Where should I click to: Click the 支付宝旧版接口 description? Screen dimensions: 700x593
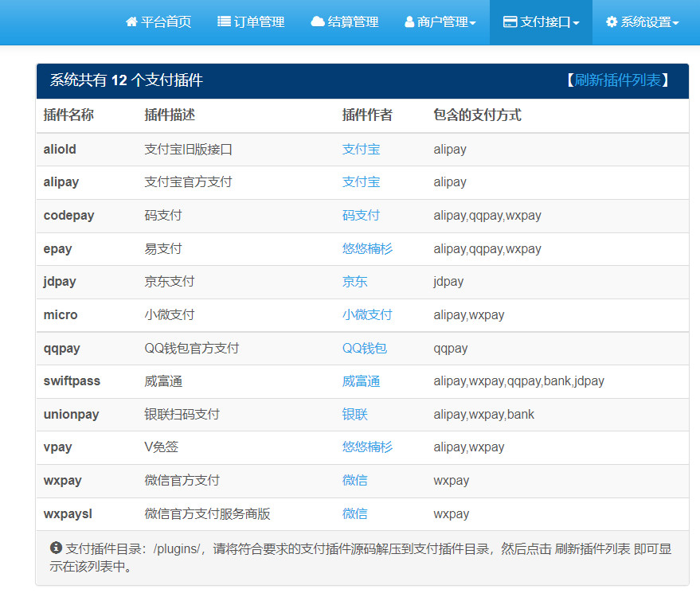click(x=189, y=149)
